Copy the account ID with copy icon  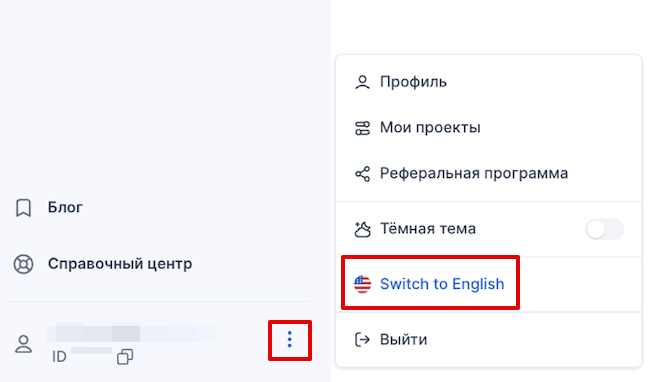coord(125,357)
